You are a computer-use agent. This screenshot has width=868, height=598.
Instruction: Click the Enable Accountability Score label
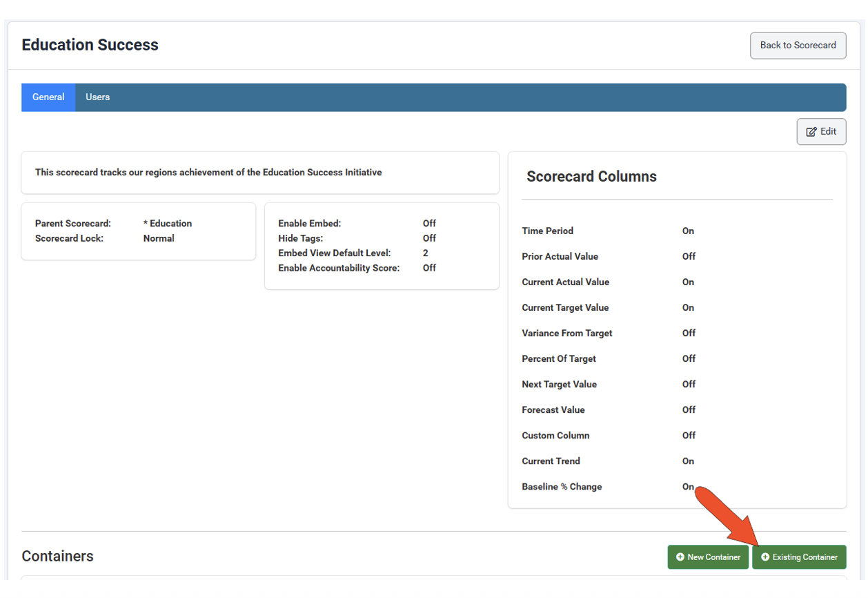coord(339,268)
